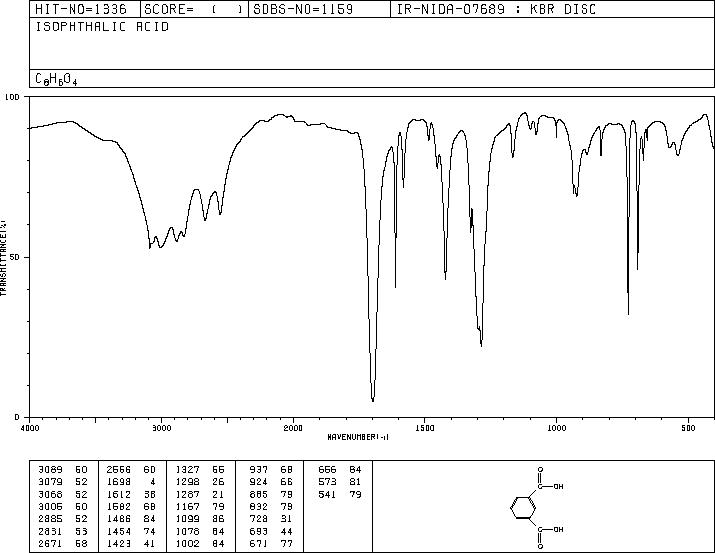Click peak table entry 924
Image resolution: width=715 pixels, height=553 pixels.
[259, 482]
